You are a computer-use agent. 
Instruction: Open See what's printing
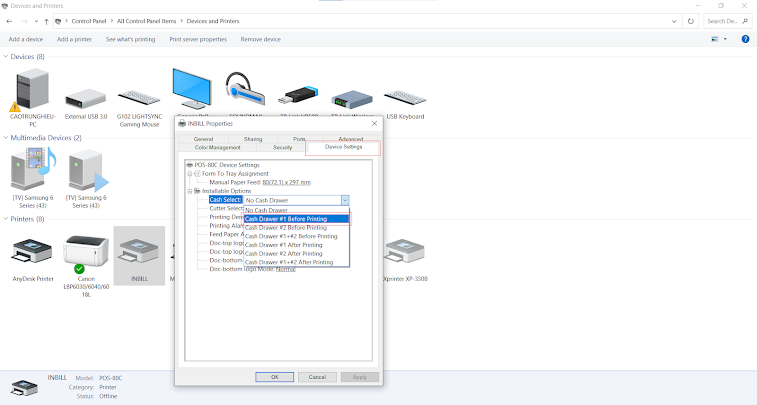(x=130, y=39)
